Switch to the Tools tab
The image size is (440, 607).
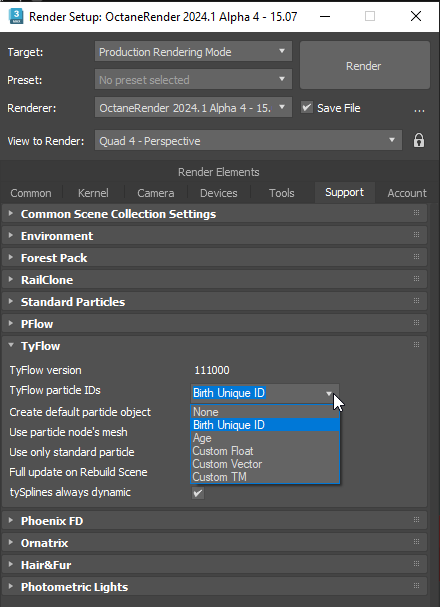(x=282, y=193)
